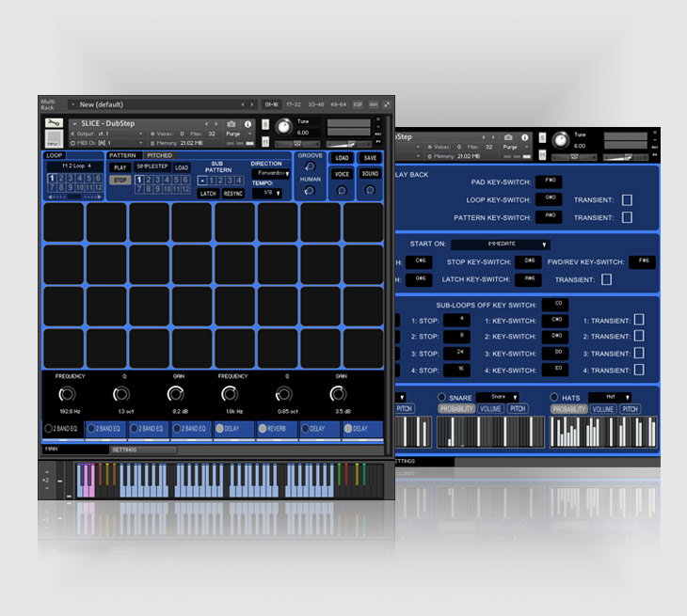The height and width of the screenshot is (616, 687).
Task: Click the 192.8 Hz FREQUENCY knob
Action: (65, 394)
